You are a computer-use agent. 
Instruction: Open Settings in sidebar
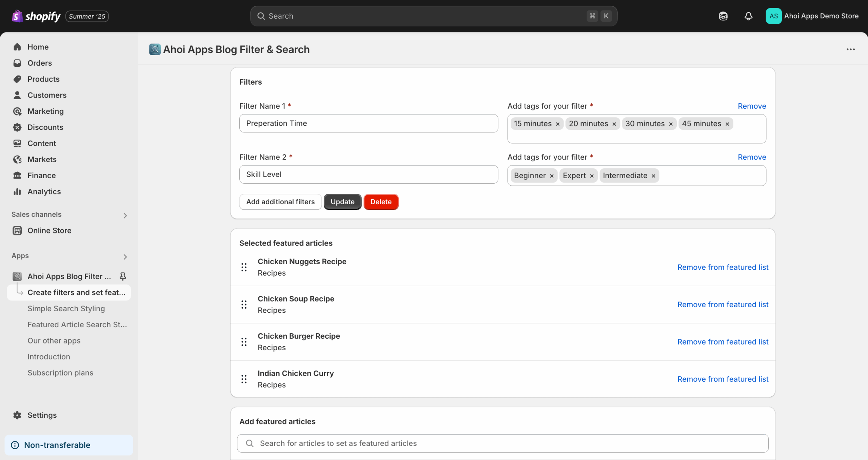[69, 415]
